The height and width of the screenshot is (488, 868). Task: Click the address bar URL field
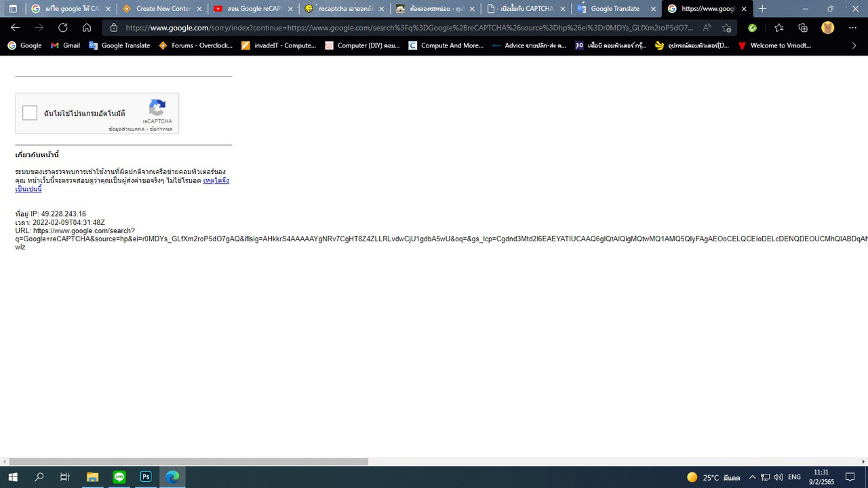[x=410, y=28]
